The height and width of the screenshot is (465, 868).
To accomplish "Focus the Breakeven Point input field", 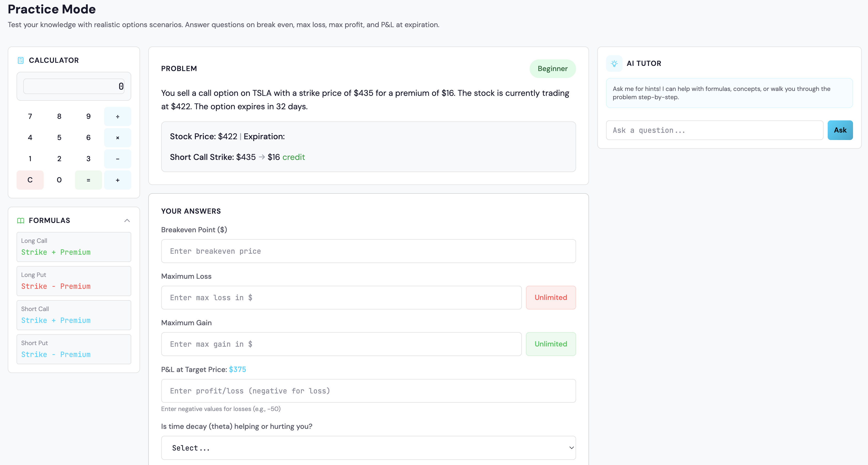I will (368, 251).
